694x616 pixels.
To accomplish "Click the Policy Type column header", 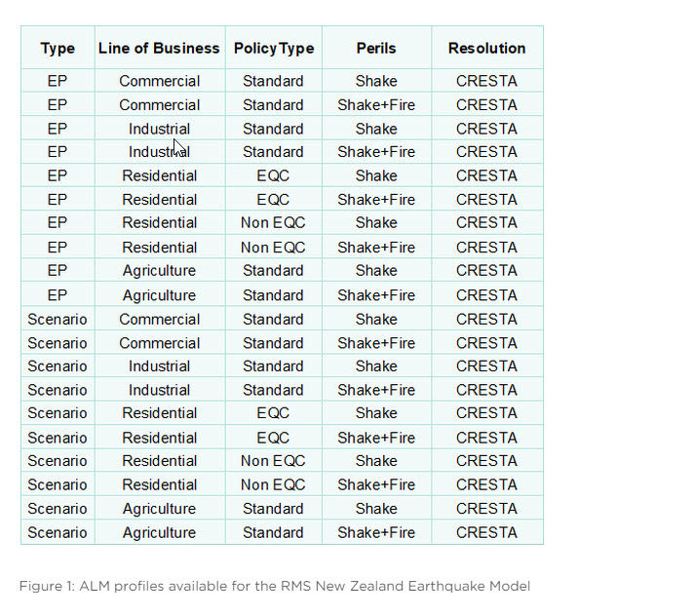I will (274, 48).
